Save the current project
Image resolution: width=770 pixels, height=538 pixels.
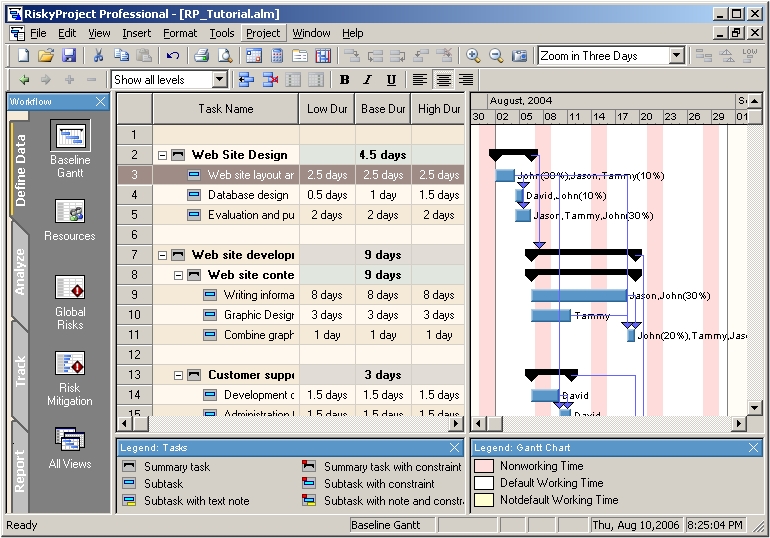click(x=69, y=55)
